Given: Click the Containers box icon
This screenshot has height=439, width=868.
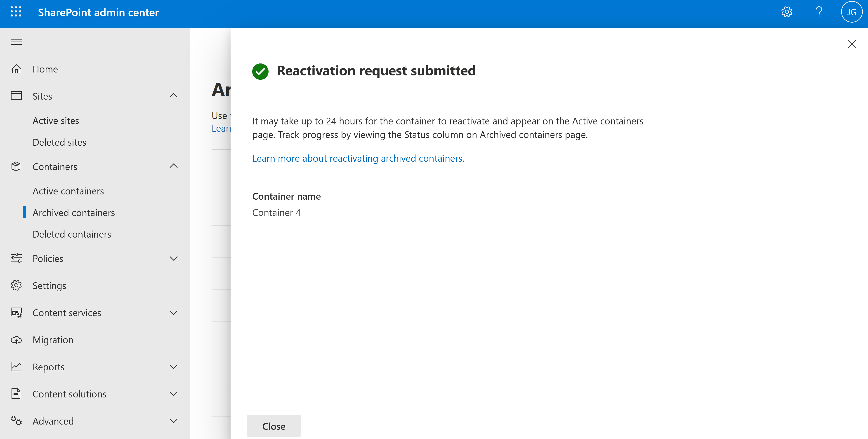Looking at the screenshot, I should [16, 166].
